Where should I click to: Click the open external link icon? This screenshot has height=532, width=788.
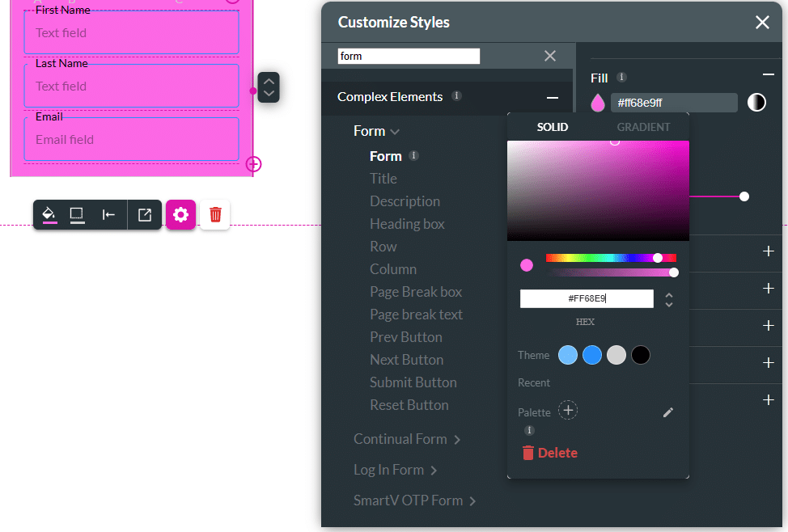pos(145,214)
